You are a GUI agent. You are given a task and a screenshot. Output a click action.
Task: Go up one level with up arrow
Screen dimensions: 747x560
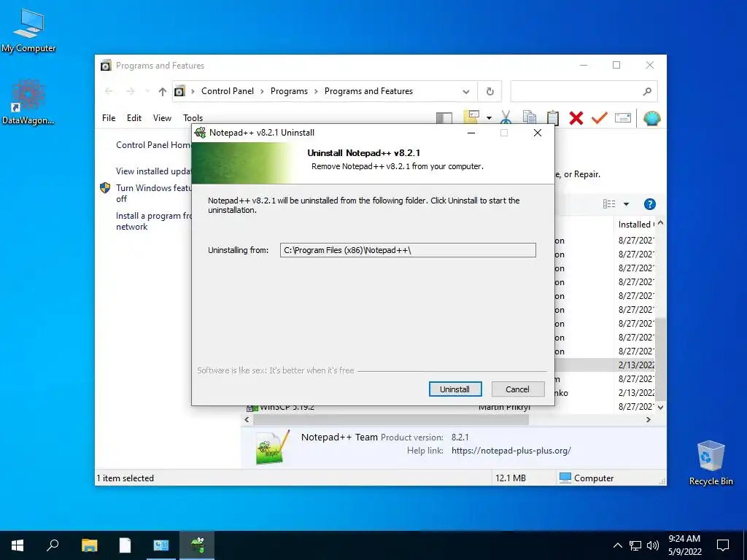tap(163, 91)
